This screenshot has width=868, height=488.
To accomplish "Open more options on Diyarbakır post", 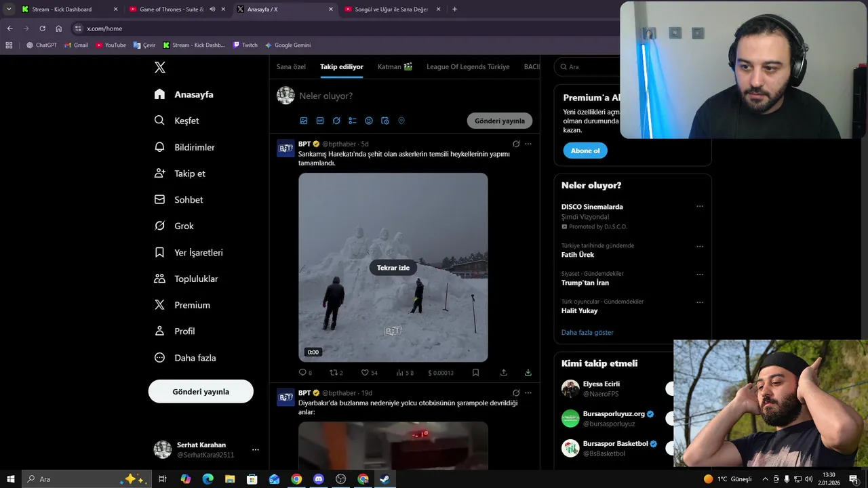I will [528, 392].
